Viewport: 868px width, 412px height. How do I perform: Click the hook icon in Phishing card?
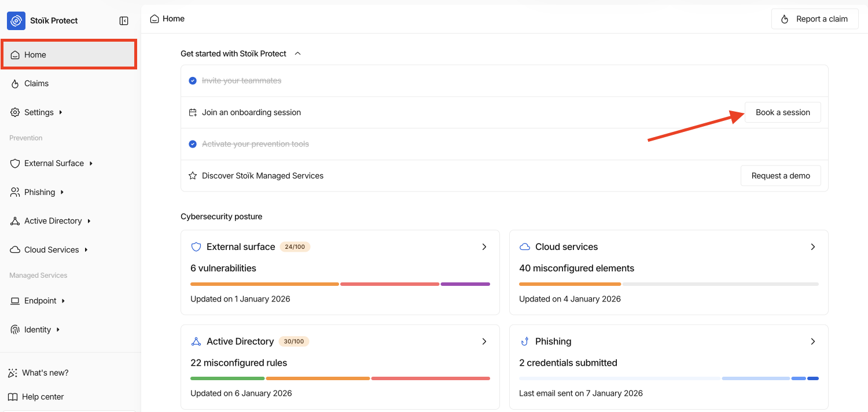point(525,341)
